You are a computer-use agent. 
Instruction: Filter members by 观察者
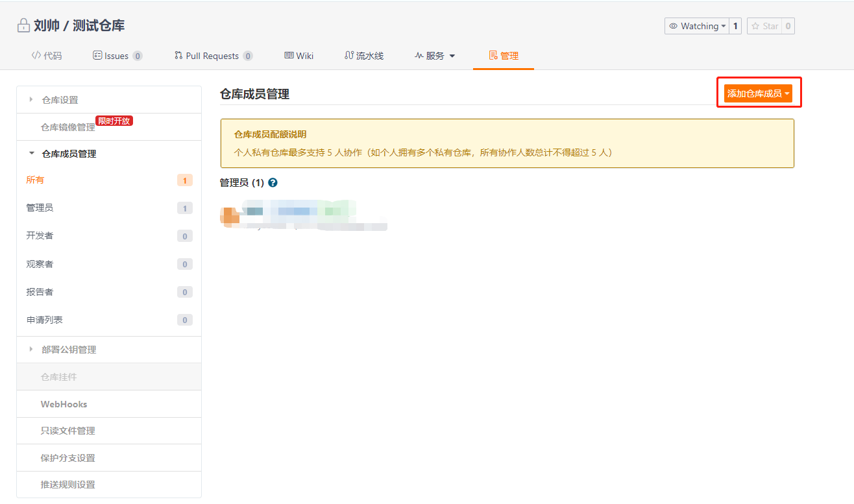coord(109,264)
